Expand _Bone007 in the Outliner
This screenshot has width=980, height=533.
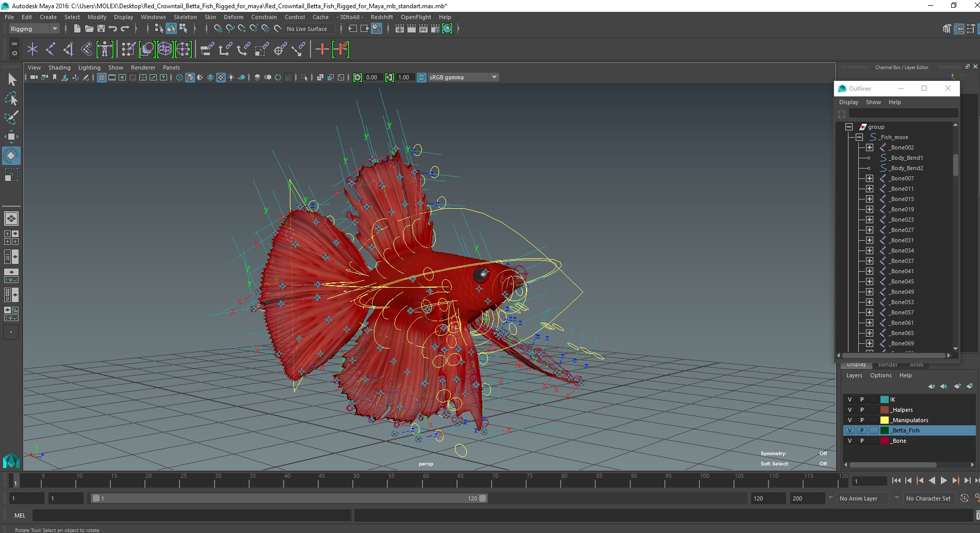click(870, 178)
